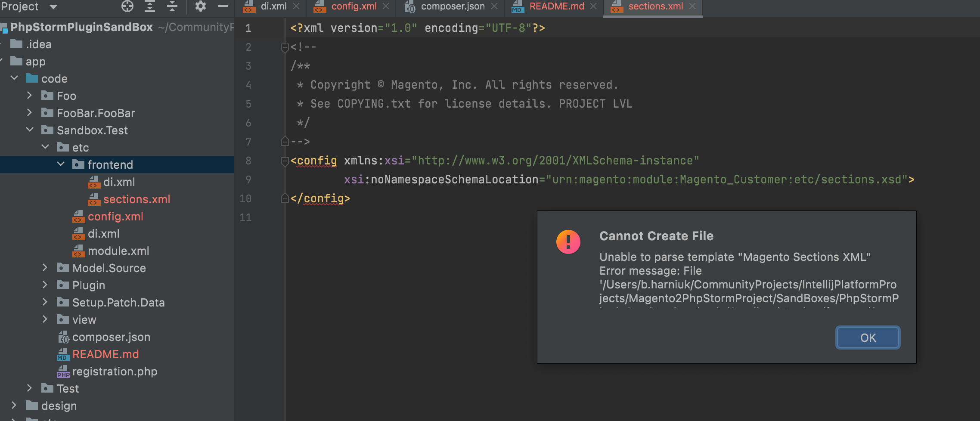Select the code folder in tree
The image size is (980, 421).
(x=54, y=79)
